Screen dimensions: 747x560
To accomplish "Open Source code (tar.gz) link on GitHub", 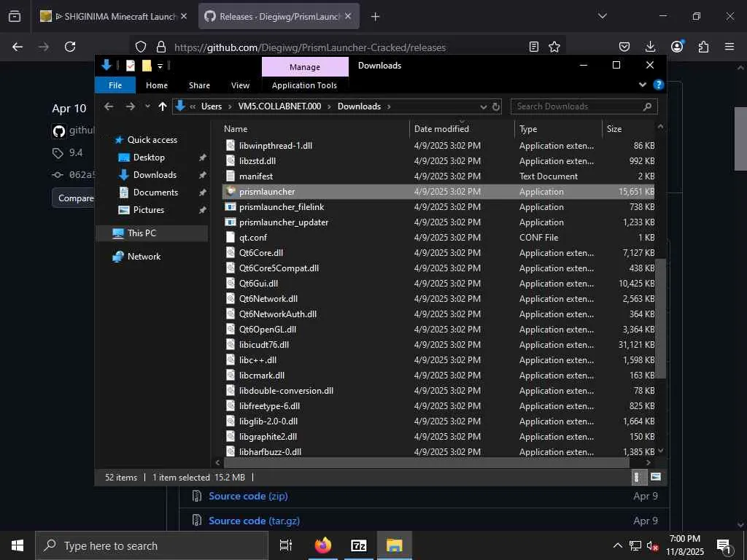I will pyautogui.click(x=255, y=521).
